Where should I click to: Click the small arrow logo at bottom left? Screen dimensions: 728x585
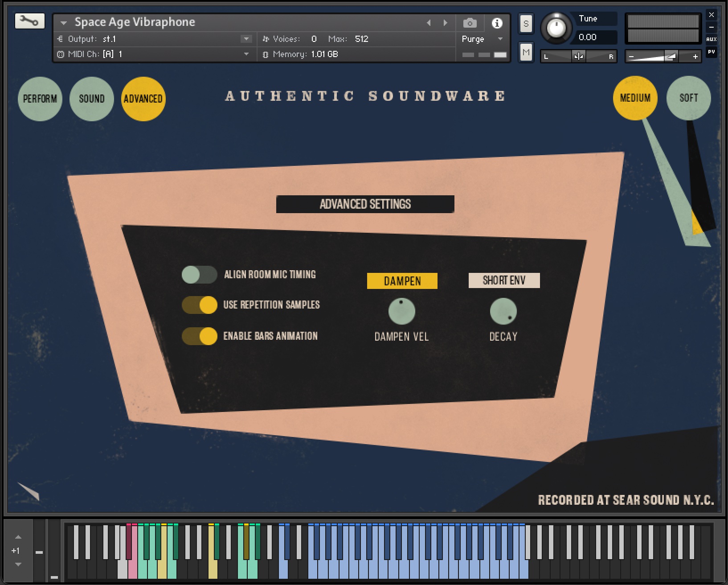(28, 491)
